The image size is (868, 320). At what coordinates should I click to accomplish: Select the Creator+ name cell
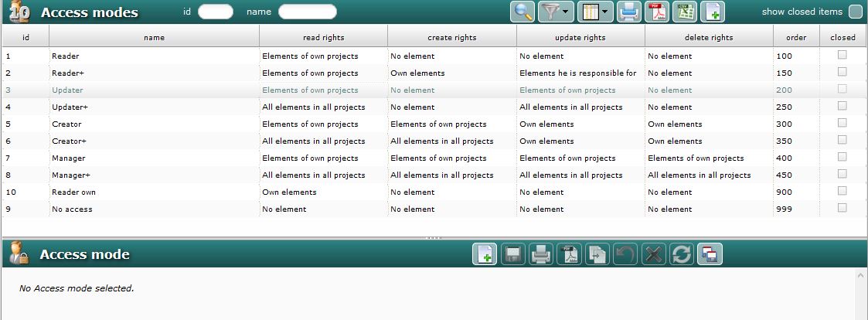tap(154, 141)
